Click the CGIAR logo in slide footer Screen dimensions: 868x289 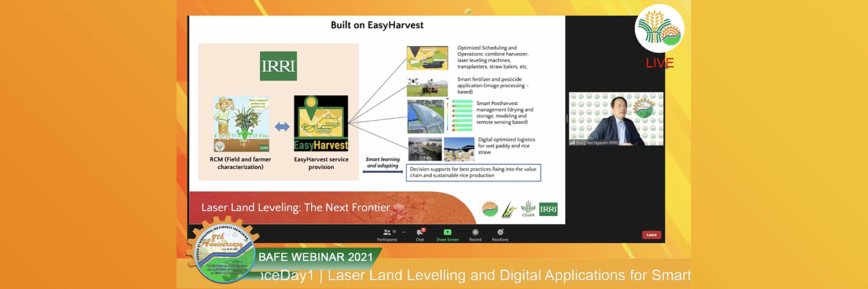(527, 209)
